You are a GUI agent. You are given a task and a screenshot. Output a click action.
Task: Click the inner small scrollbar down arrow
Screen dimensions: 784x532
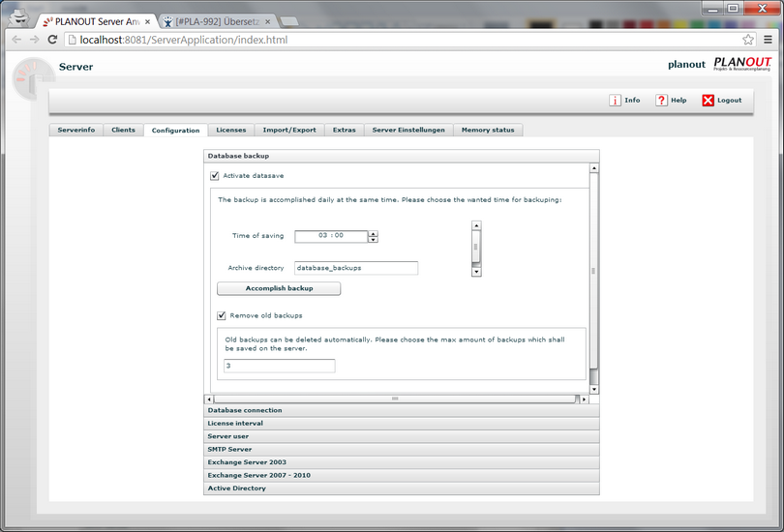tap(476, 272)
